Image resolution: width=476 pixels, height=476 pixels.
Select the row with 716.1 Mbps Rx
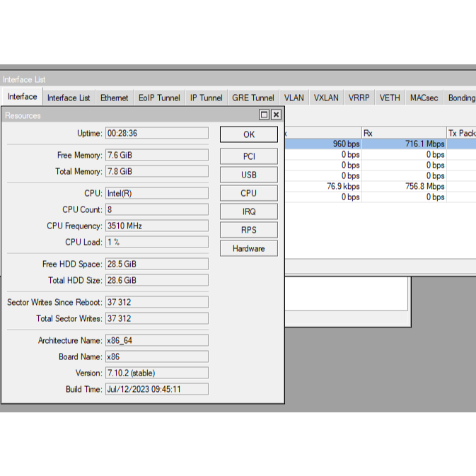tap(403, 144)
